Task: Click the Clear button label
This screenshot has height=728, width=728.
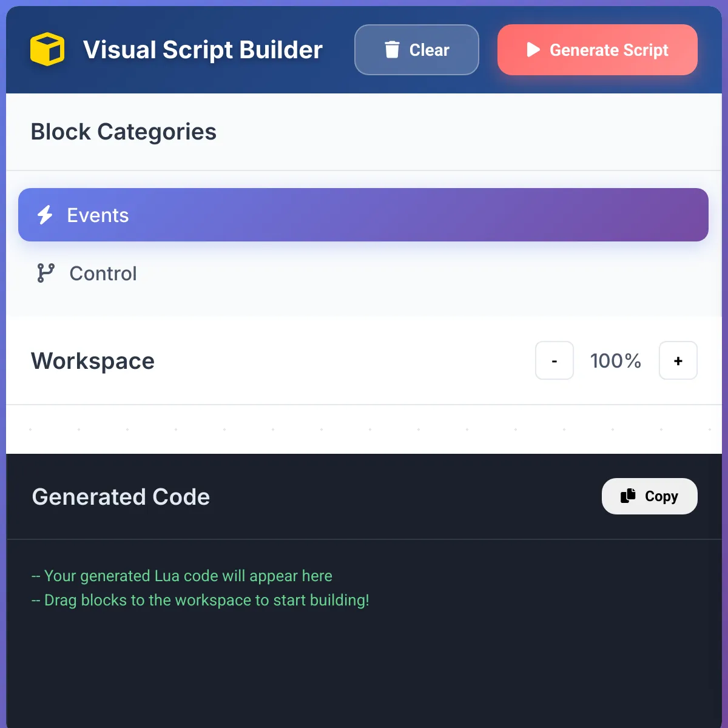Action: (x=429, y=50)
